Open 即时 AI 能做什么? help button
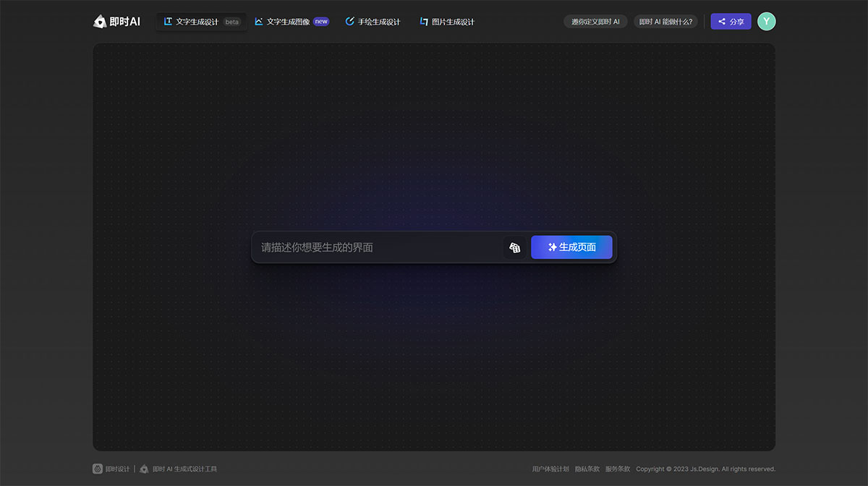This screenshot has height=486, width=868. click(x=665, y=22)
